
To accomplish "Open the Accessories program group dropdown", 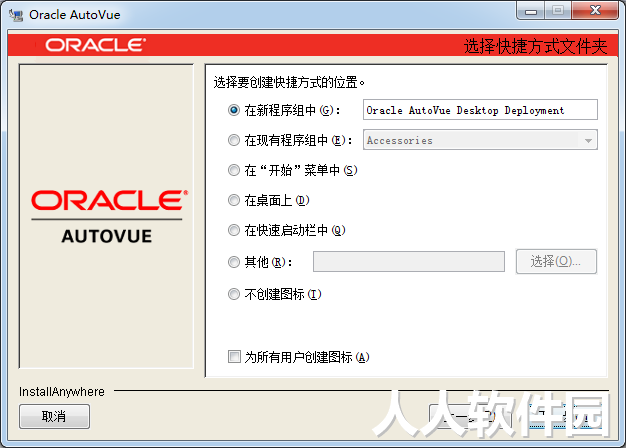I will click(x=480, y=140).
